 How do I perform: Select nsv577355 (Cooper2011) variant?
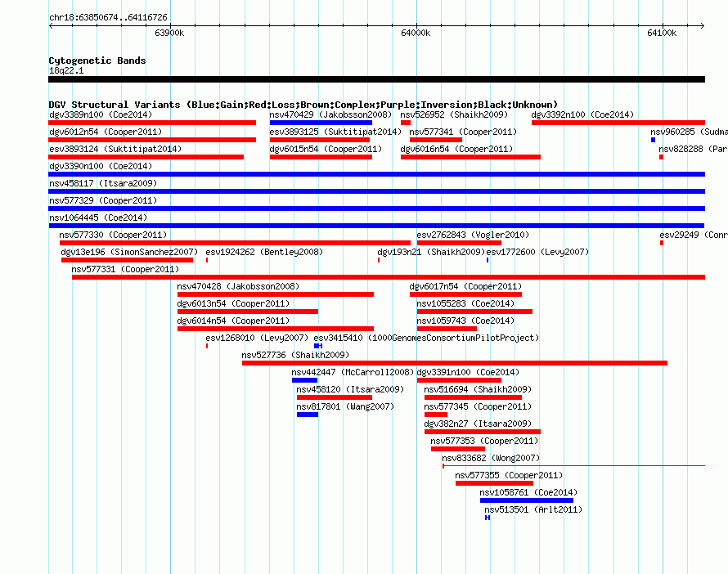494,483
